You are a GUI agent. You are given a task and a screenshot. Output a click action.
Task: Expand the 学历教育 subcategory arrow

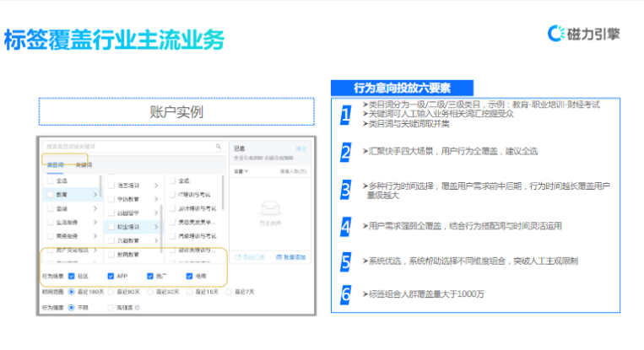[156, 199]
